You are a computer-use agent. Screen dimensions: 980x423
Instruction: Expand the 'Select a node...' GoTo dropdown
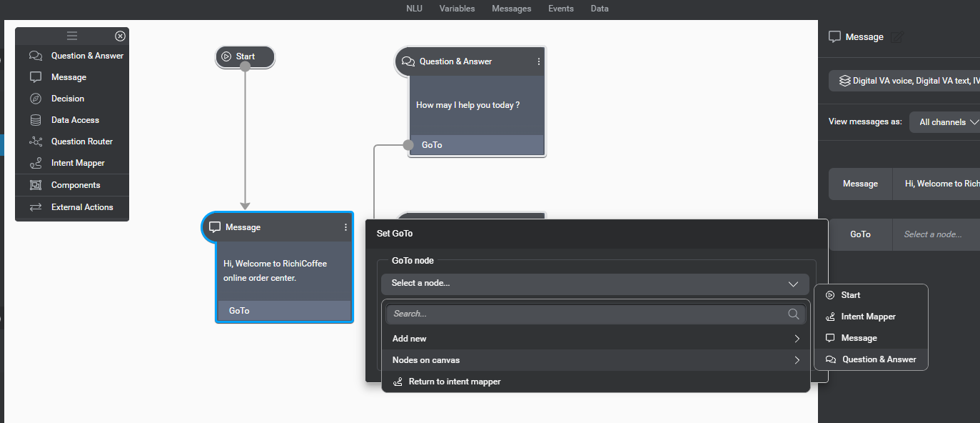[x=595, y=284]
